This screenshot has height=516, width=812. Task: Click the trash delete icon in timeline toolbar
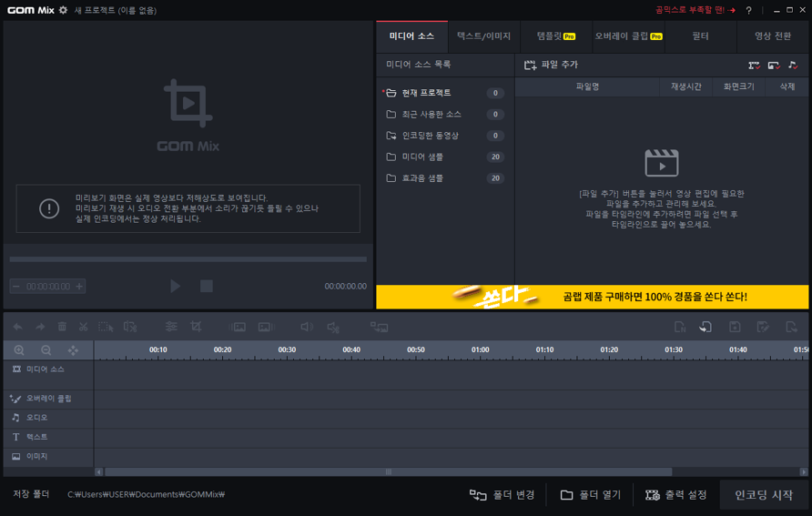pos(62,327)
